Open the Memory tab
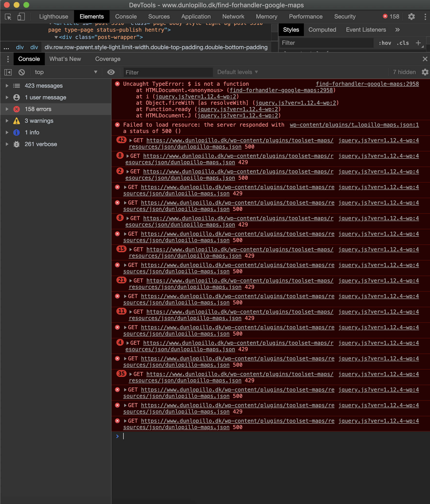The width and height of the screenshot is (430, 504). (266, 17)
